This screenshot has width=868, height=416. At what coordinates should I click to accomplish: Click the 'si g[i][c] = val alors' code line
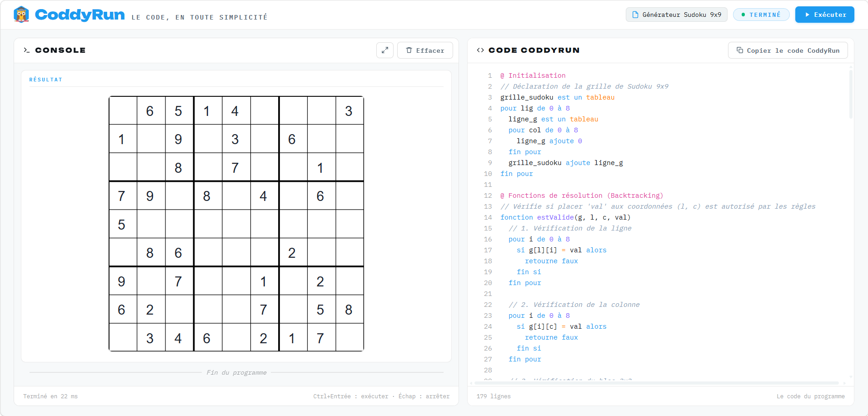562,326
